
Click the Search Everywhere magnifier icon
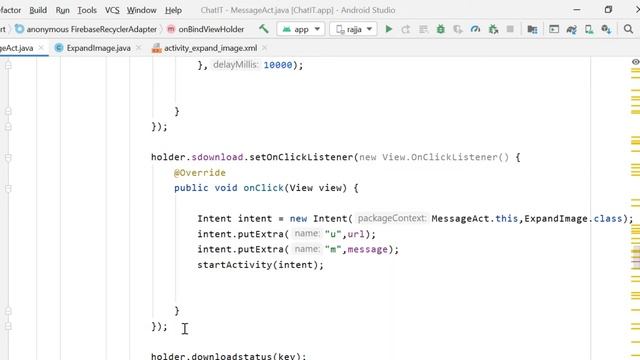pyautogui.click(x=628, y=29)
